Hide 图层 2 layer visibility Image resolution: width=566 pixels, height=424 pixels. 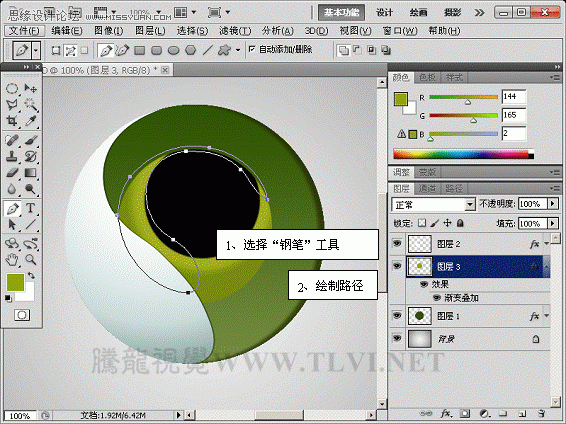click(397, 244)
